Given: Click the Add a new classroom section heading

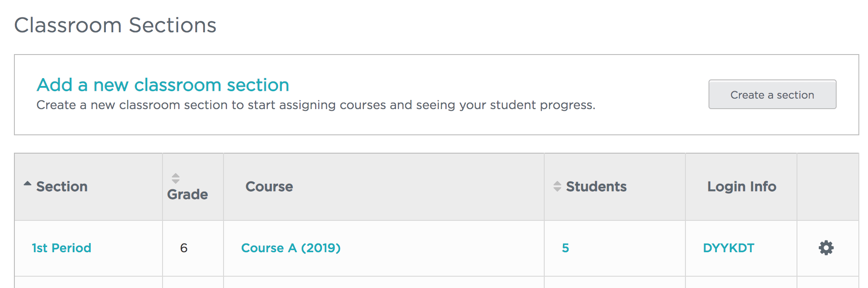Looking at the screenshot, I should click(x=163, y=85).
